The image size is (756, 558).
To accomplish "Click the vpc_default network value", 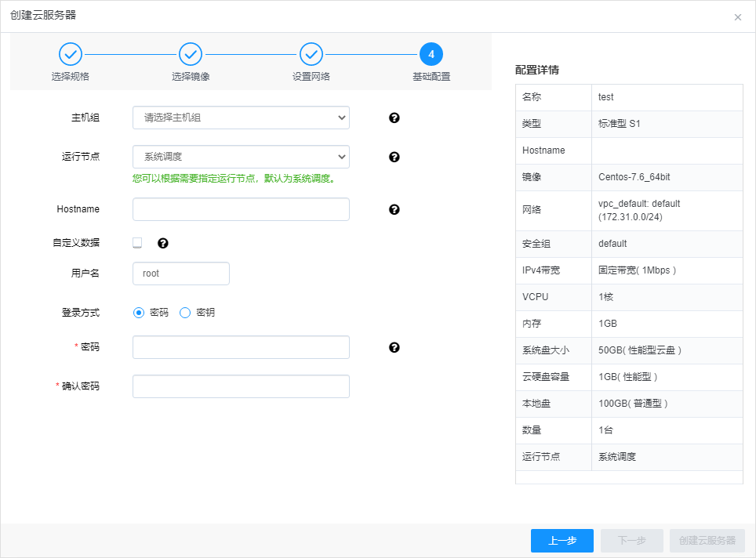I will click(639, 210).
